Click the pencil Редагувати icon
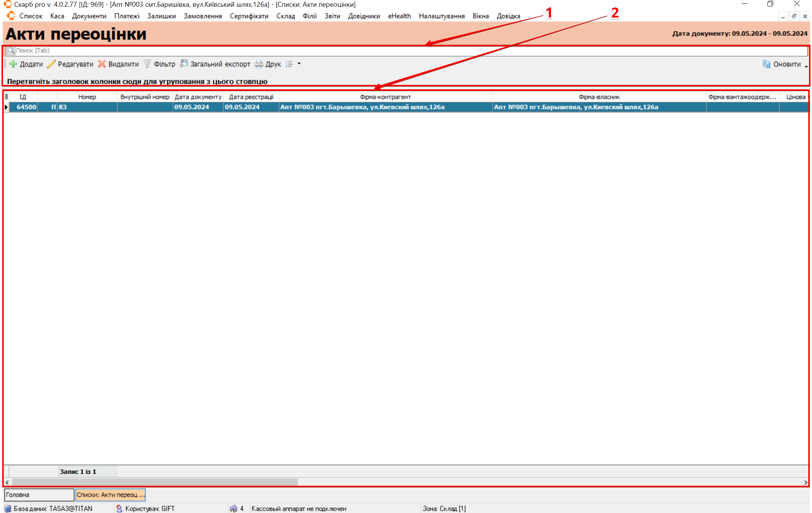The width and height of the screenshot is (812, 513). pos(51,64)
